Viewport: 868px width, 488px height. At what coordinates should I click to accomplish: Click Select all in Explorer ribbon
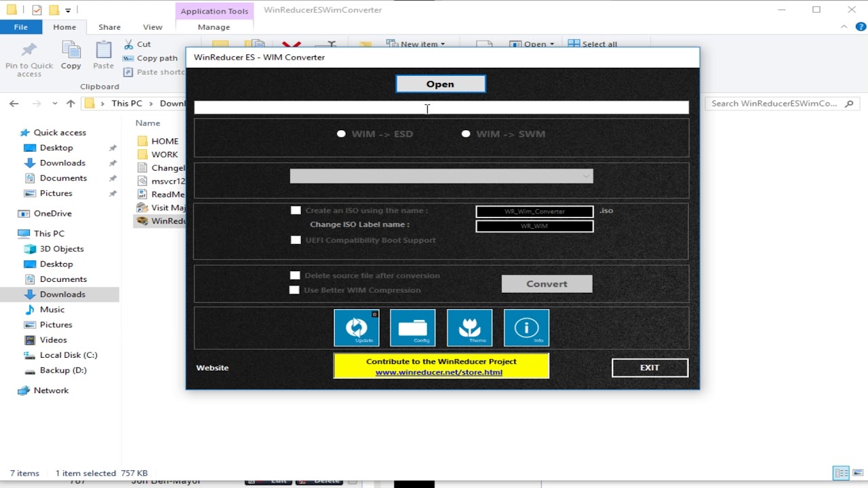(x=592, y=44)
